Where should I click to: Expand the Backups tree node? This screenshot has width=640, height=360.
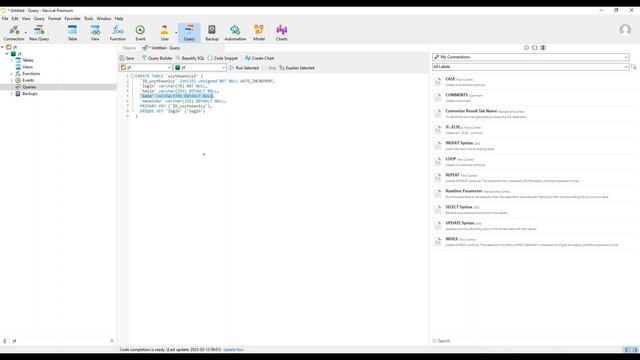click(x=12, y=94)
